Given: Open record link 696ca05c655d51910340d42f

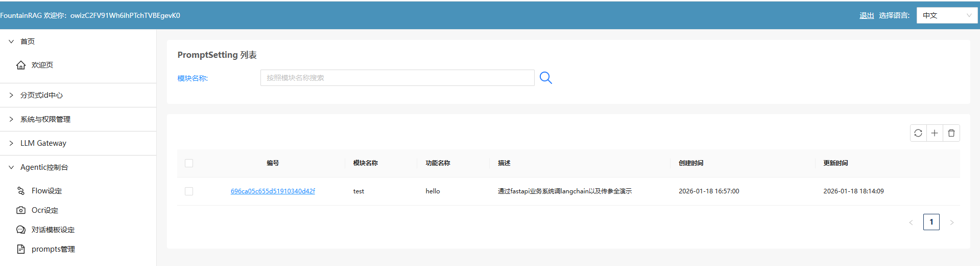Looking at the screenshot, I should click(273, 191).
